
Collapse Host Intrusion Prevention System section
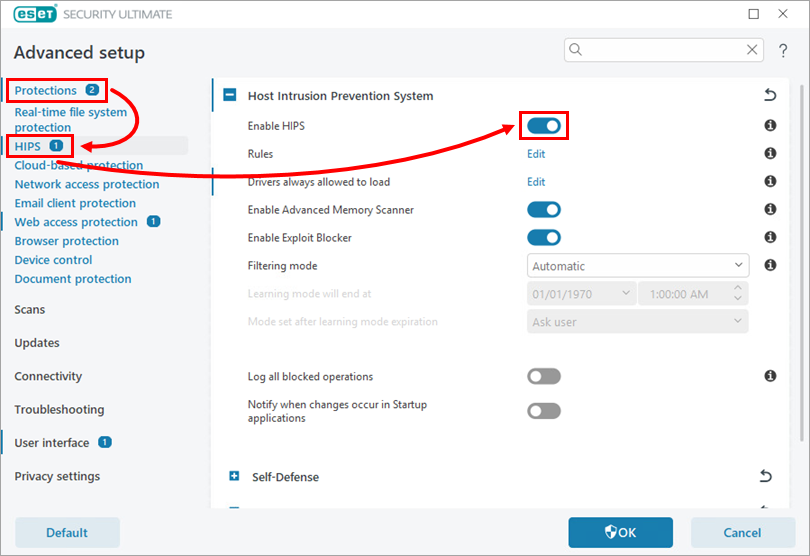229,96
